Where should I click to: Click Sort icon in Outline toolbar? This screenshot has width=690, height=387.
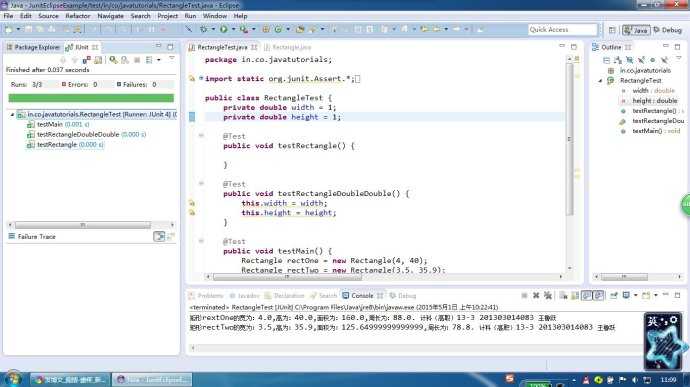(618, 60)
